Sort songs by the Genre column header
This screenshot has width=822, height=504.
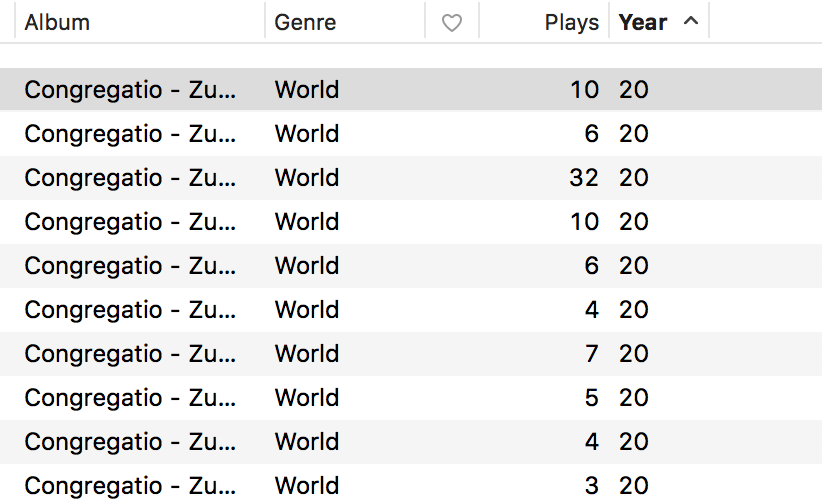click(x=305, y=22)
